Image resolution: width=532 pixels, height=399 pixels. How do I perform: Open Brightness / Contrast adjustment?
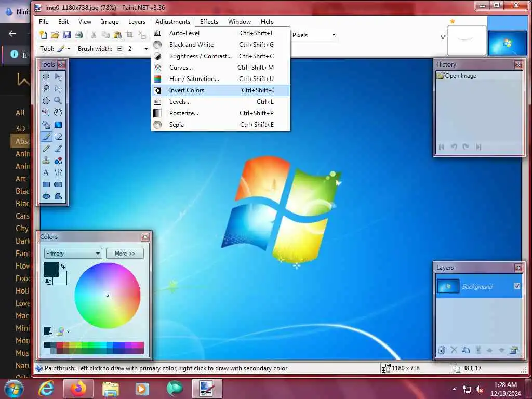pyautogui.click(x=220, y=56)
